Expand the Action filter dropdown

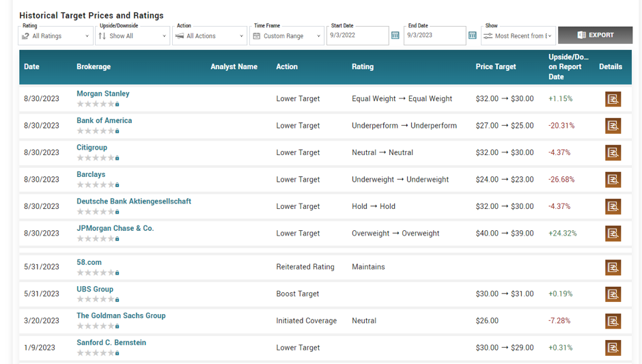click(209, 36)
